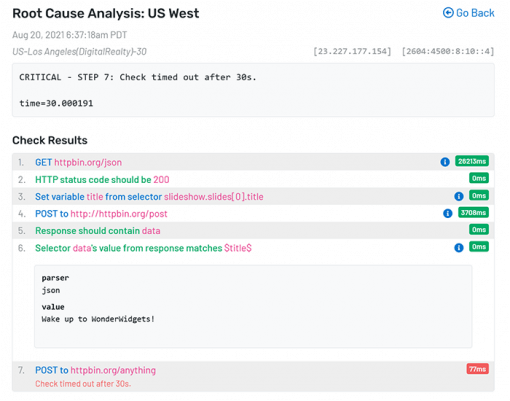Click the CRITICAL STEP 7 error message box

point(253,90)
